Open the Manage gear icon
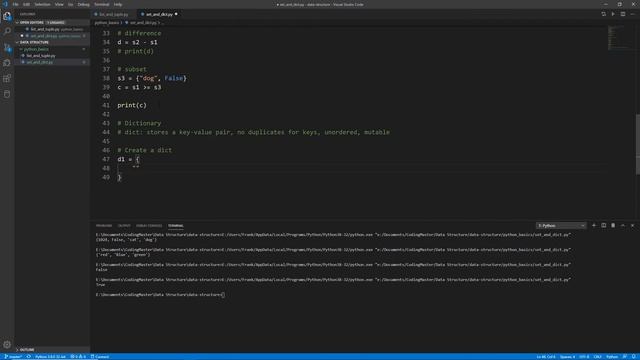The height and width of the screenshot is (360, 640). coord(7,344)
